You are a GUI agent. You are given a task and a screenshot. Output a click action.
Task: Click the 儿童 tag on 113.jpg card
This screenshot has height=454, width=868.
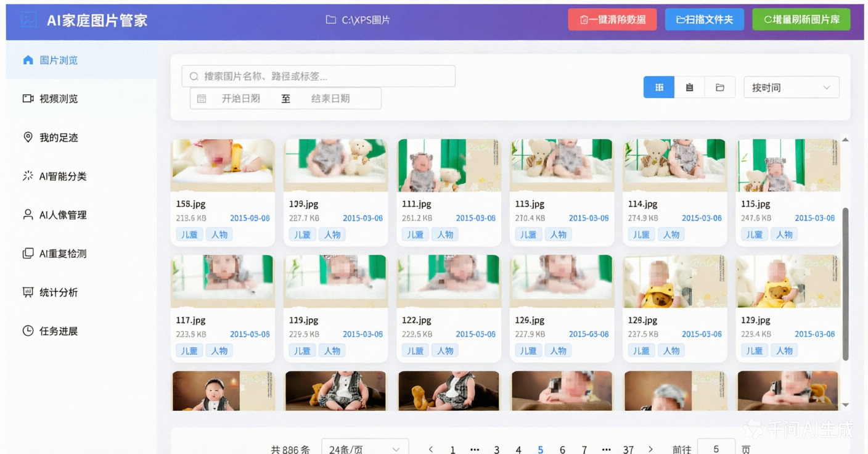click(x=528, y=234)
